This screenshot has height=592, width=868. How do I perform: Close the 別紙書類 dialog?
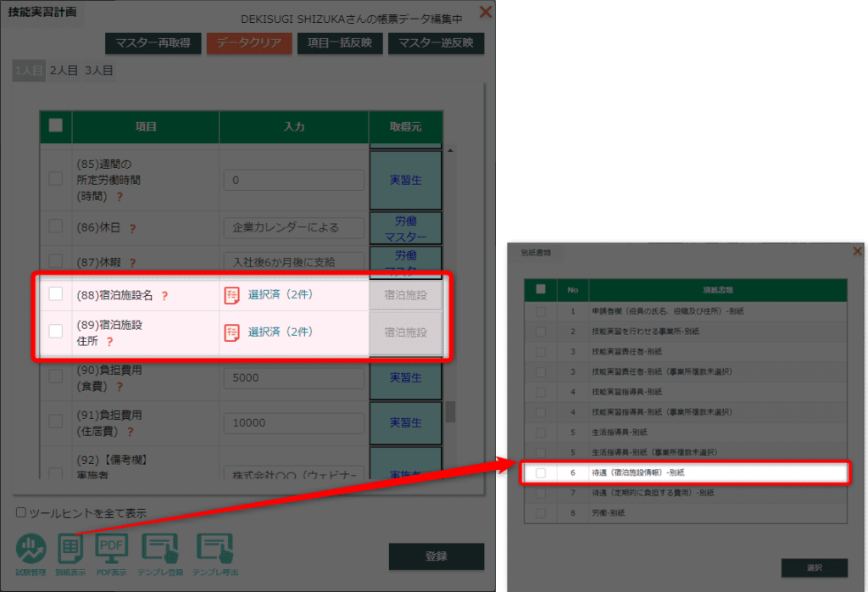pos(858,251)
